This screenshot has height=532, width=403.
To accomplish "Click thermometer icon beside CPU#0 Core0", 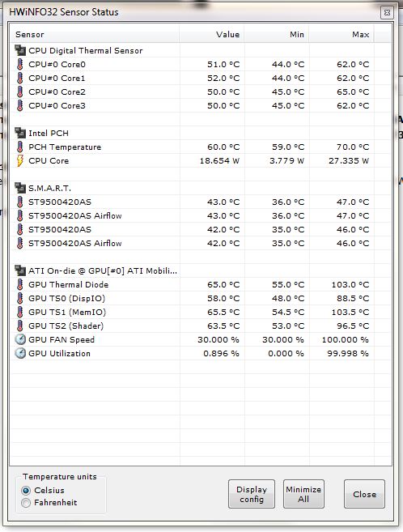I will click(x=20, y=65).
